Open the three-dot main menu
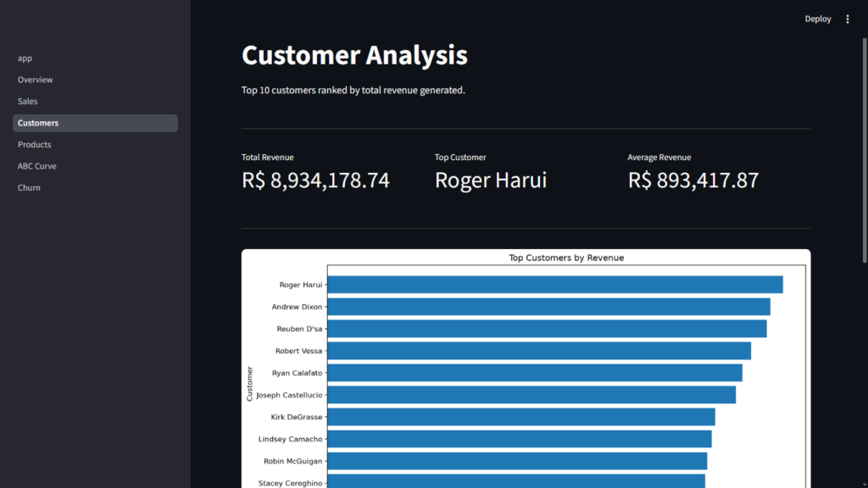This screenshot has width=868, height=488. [x=847, y=19]
